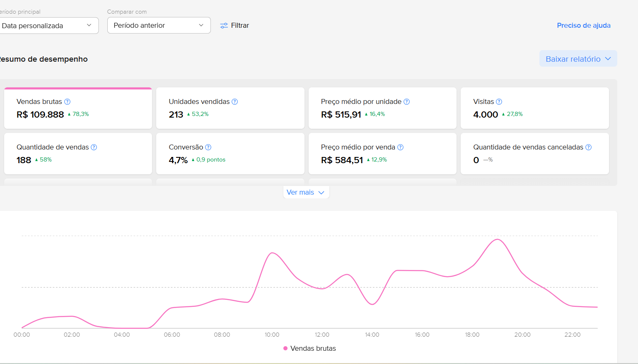Screen dimensions: 638x364
Task: Show the Conversão info icon tooltip
Action: pos(208,147)
